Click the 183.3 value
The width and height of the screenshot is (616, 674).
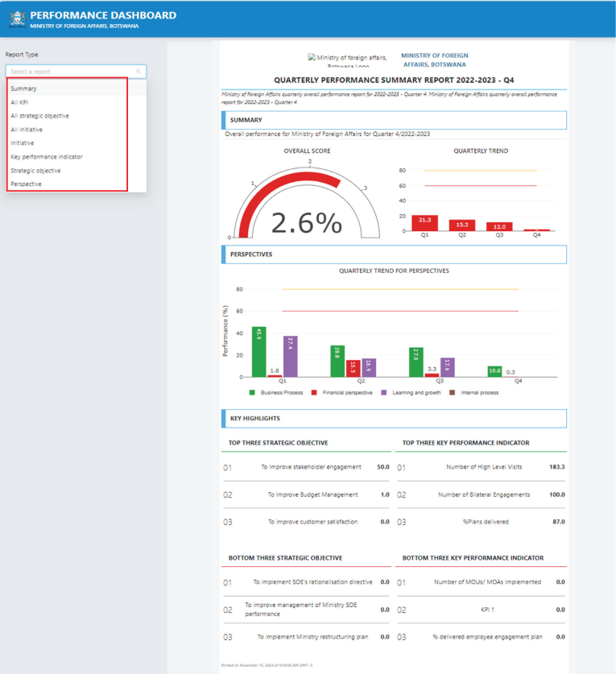[557, 467]
